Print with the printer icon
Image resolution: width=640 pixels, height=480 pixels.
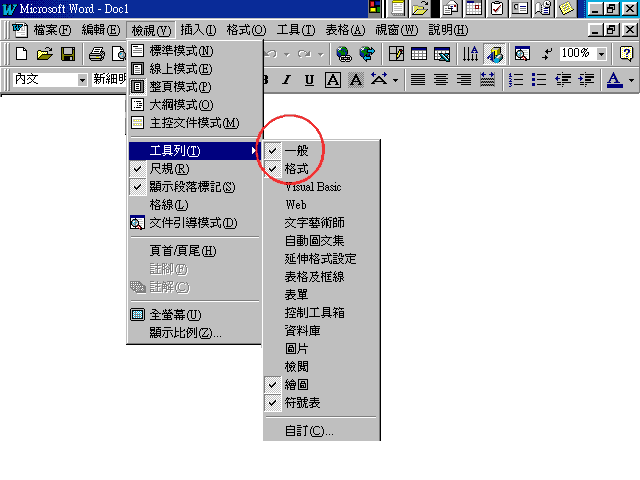97,54
